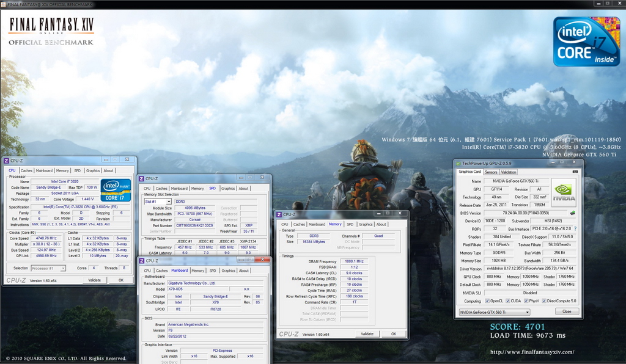Click the Core Speed value 4748.76 MHz

click(x=46, y=238)
